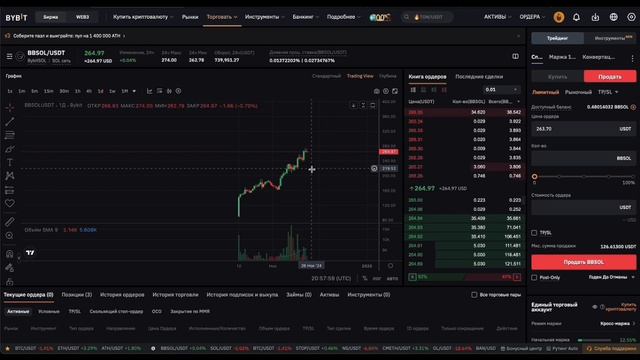The height and width of the screenshot is (360, 640).
Task: Open chart settings gear icon
Action: [x=386, y=91]
